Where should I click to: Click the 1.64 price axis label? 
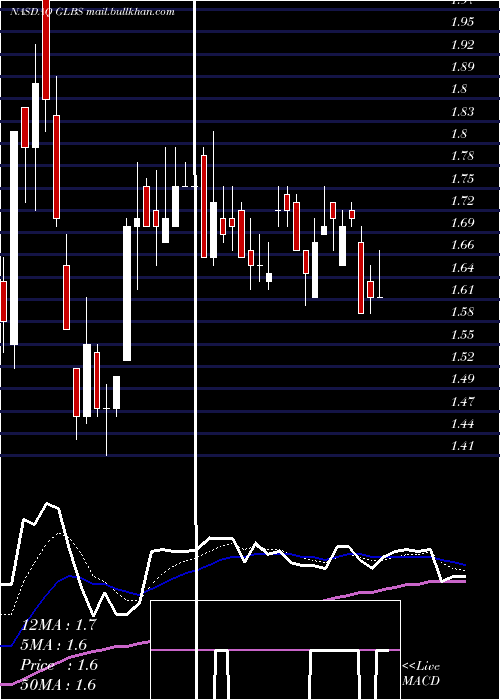tap(462, 267)
